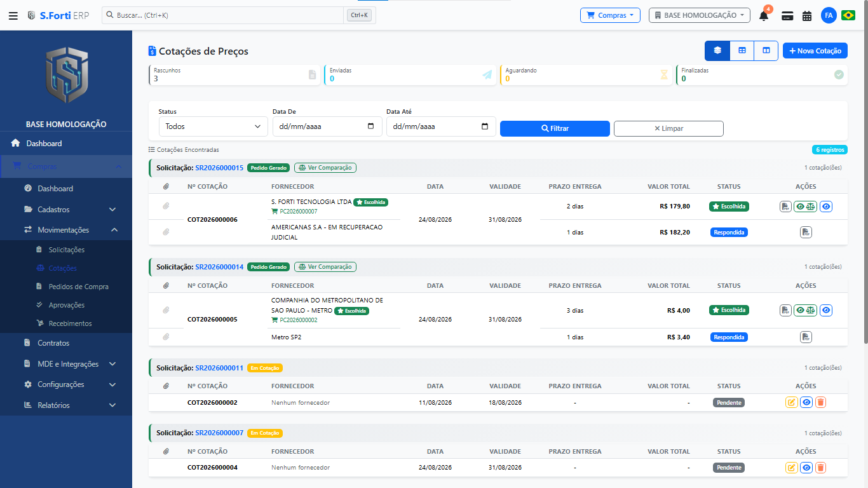Open compare scales button for COT2026000005
Image resolution: width=868 pixels, height=488 pixels.
tap(805, 311)
